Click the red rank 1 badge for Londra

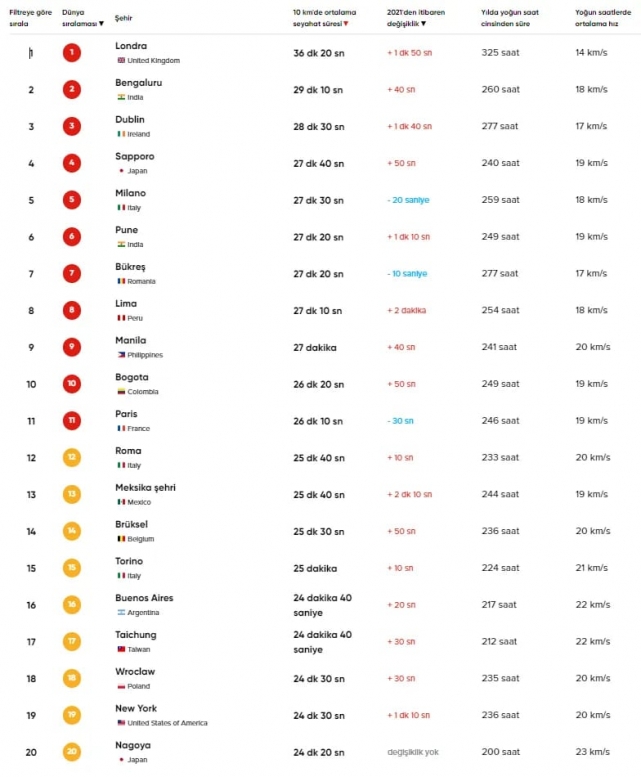72,53
